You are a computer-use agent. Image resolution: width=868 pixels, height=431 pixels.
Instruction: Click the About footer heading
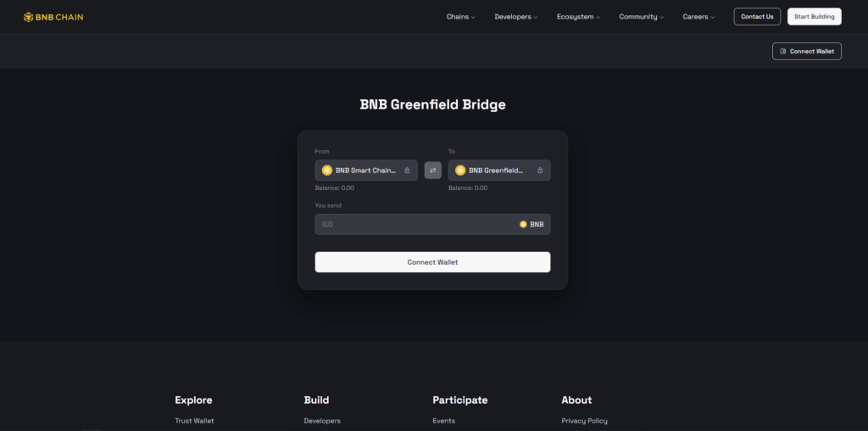[x=576, y=400]
